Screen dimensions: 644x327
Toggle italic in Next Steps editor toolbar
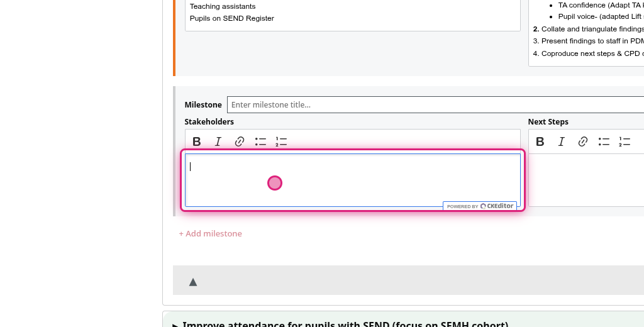(x=562, y=141)
